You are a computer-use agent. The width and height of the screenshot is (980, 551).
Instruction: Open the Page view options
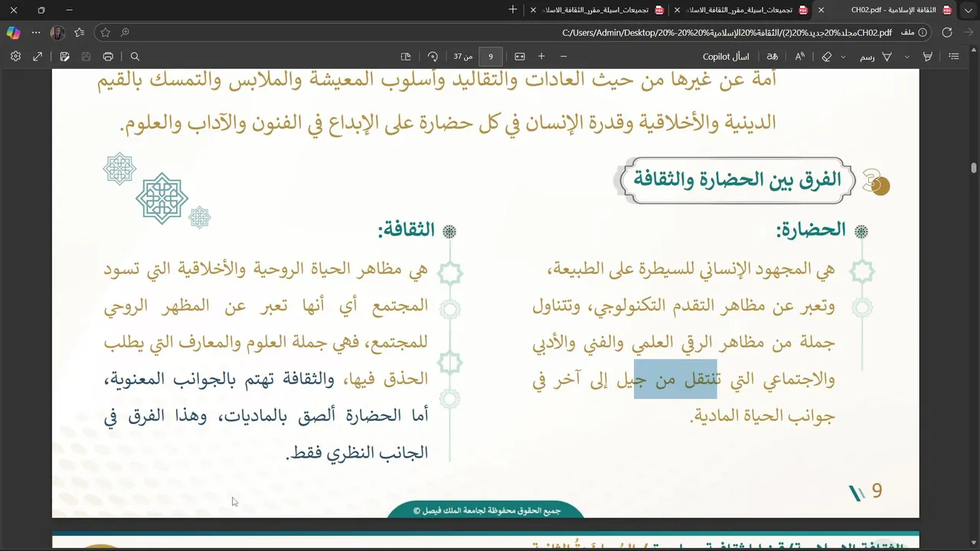[x=406, y=57]
